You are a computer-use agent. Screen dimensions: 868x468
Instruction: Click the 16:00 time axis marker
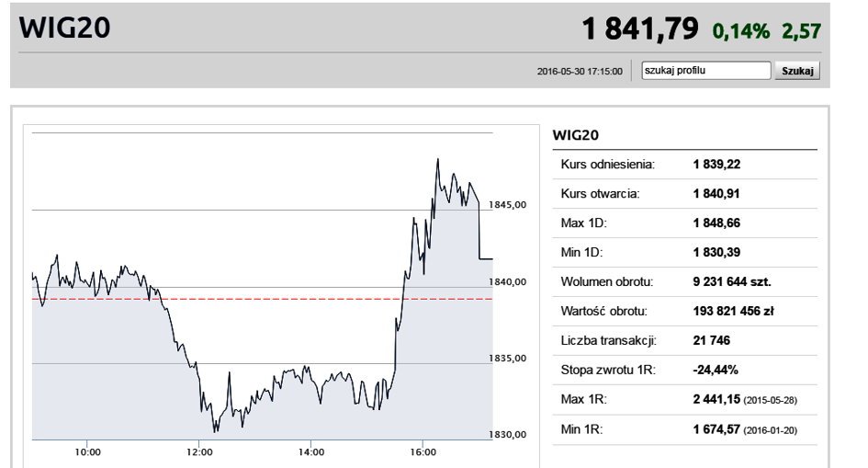tap(423, 453)
